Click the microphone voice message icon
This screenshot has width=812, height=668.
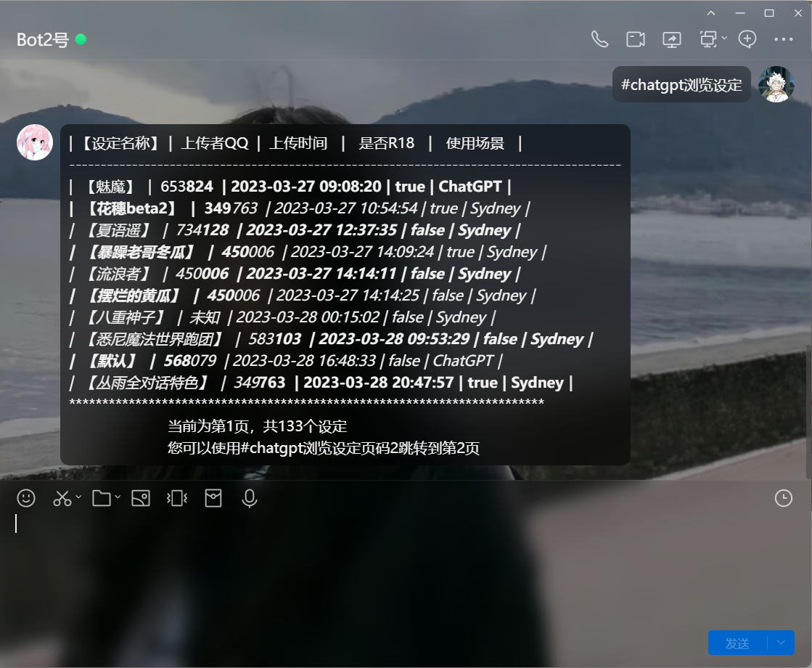(250, 498)
